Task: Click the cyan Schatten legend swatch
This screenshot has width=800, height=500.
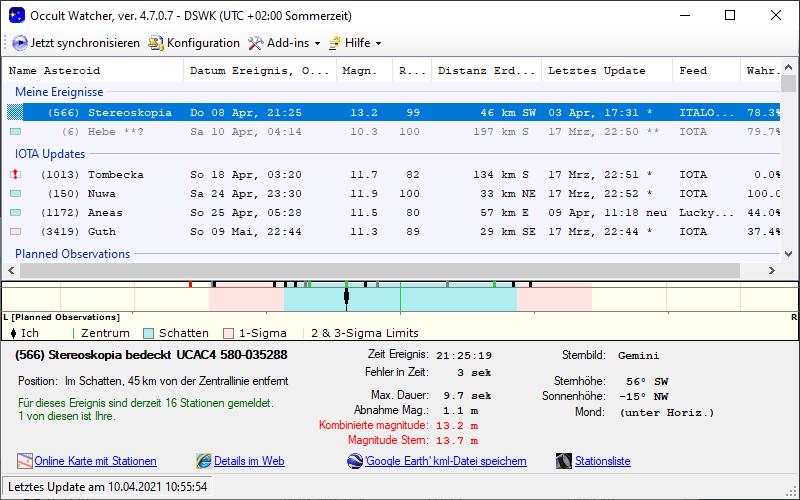Action: (x=149, y=333)
